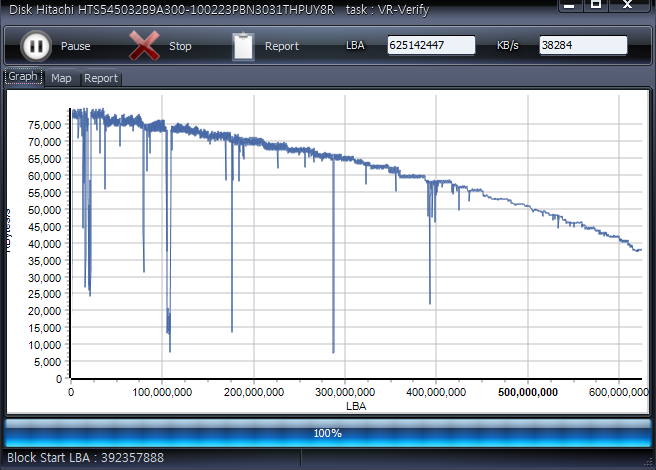Click the LBA value field showing 625142447

[x=431, y=45]
